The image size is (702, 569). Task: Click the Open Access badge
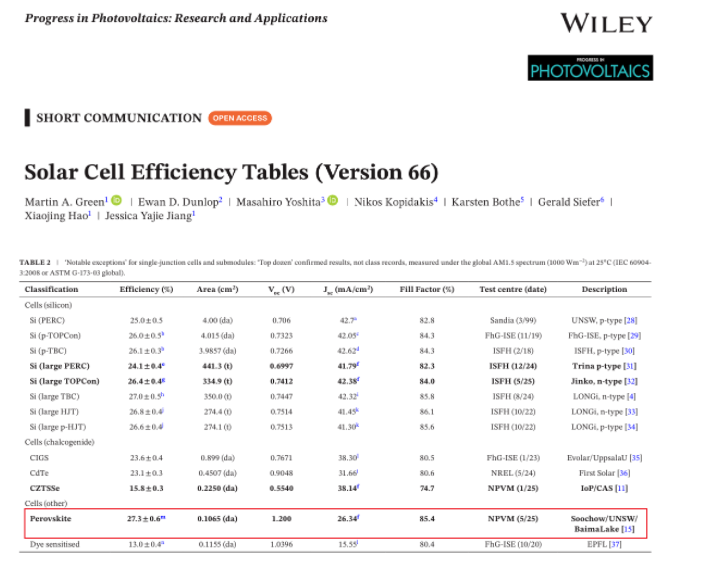point(240,118)
